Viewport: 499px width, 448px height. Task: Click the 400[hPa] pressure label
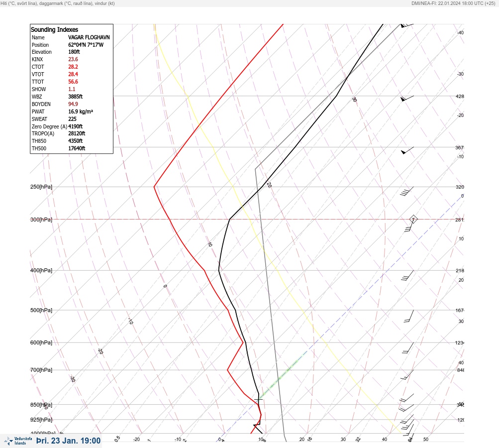(x=41, y=270)
